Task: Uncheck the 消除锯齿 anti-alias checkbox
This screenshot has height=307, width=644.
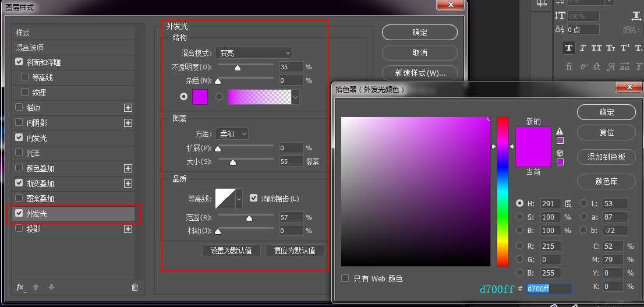Action: click(x=253, y=198)
